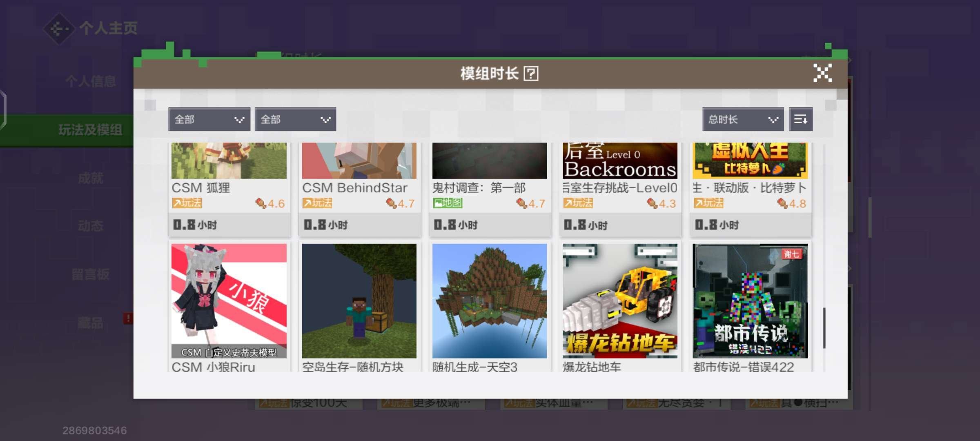
Task: Select the 玩法 tag on 后室生存挑战-Level0
Action: (579, 202)
